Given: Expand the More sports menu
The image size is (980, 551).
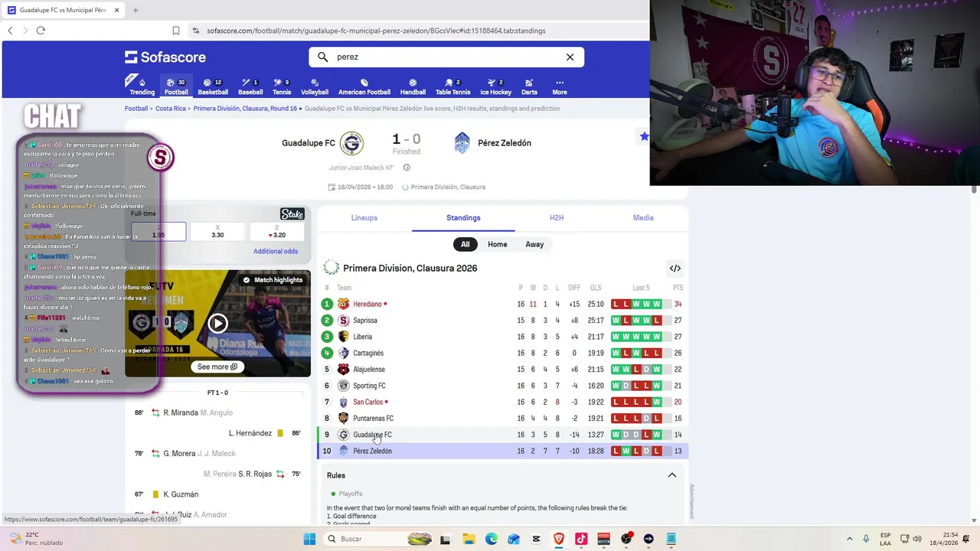Looking at the screenshot, I should 560,86.
